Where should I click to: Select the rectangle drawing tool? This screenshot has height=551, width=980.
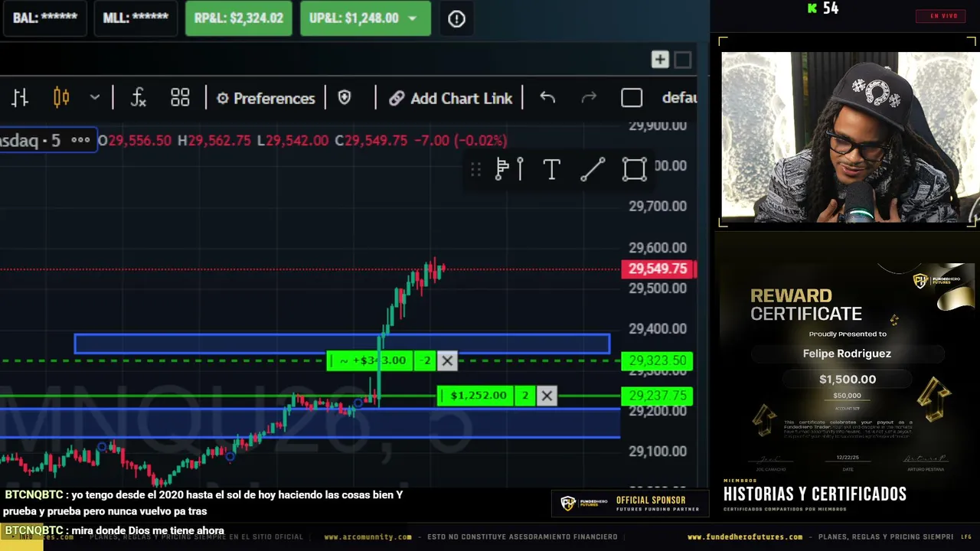[x=634, y=169]
